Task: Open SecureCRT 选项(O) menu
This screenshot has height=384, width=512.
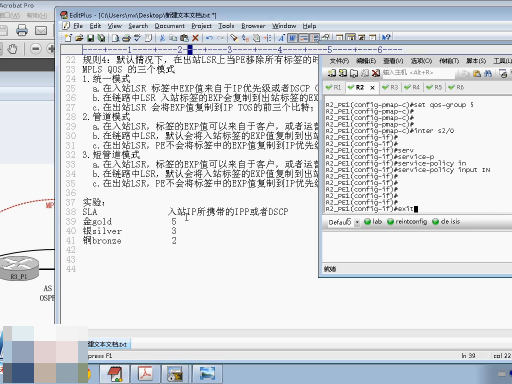Action: 421,61
